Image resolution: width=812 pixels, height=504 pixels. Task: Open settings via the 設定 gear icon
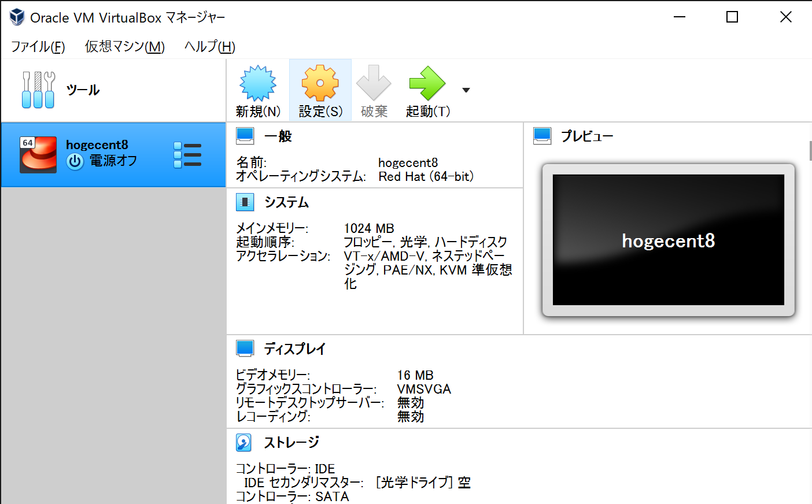(320, 84)
